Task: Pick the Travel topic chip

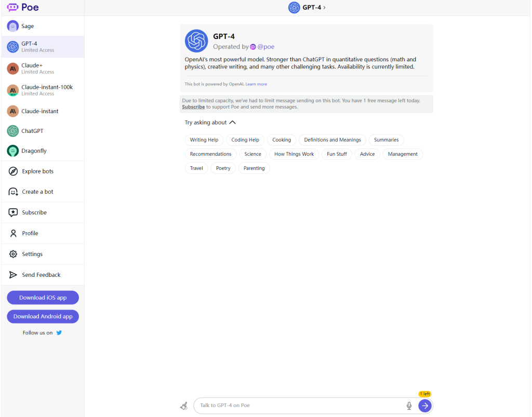Action: (x=196, y=168)
